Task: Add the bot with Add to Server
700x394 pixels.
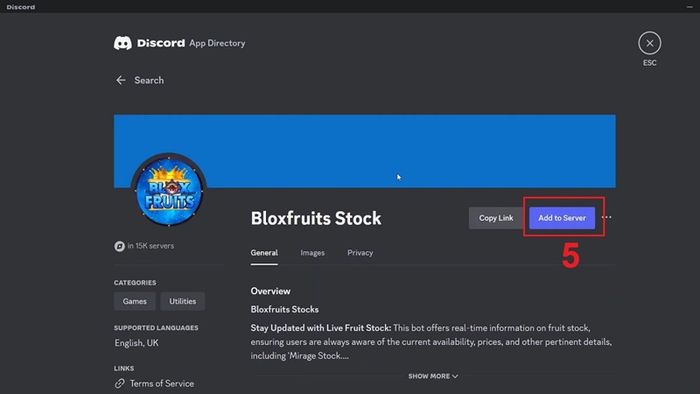Action: pyautogui.click(x=562, y=218)
